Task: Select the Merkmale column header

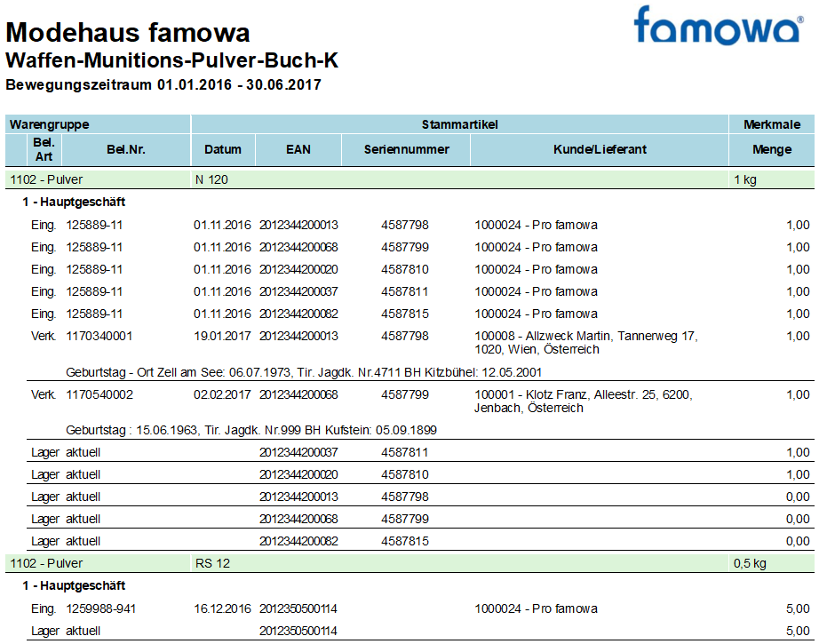Action: (771, 124)
